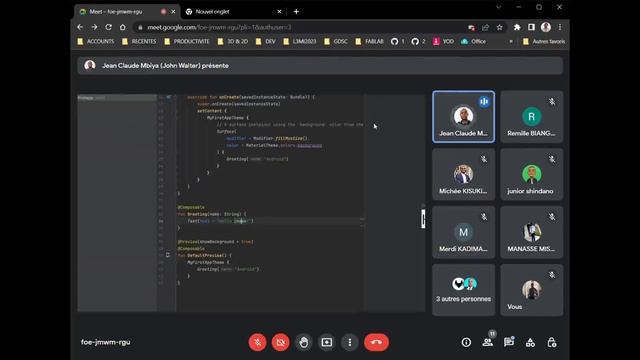Open the Chrome profile avatar
640x360 pixels.
[x=546, y=27]
